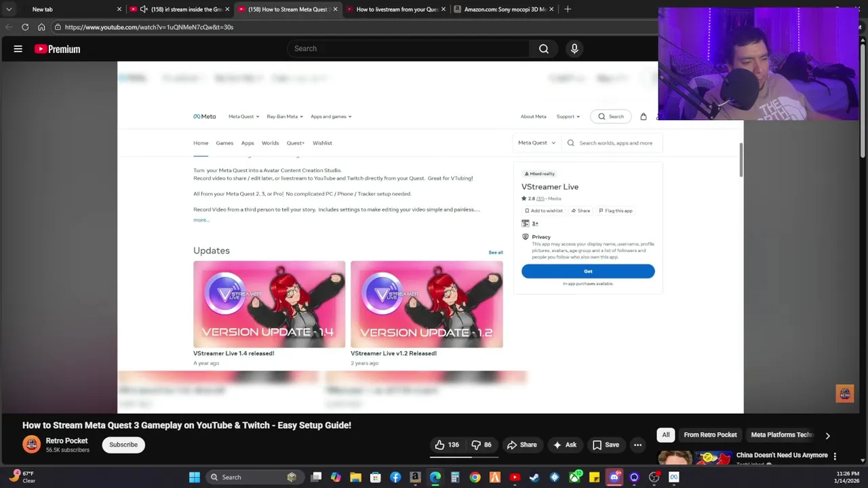Viewport: 868px width, 488px height.
Task: Switch to How to livestream from your Quest tab
Action: [396, 9]
